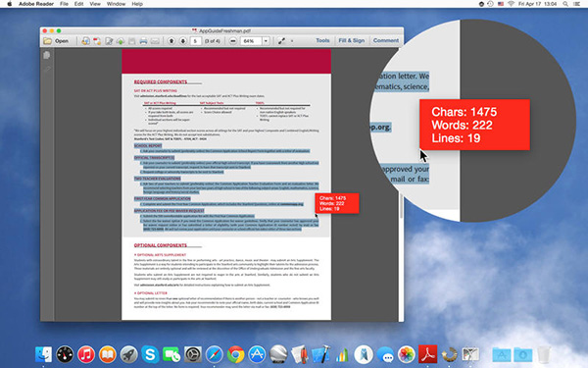Go to next page with down arrow
588x368 pixels.
pos(183,41)
